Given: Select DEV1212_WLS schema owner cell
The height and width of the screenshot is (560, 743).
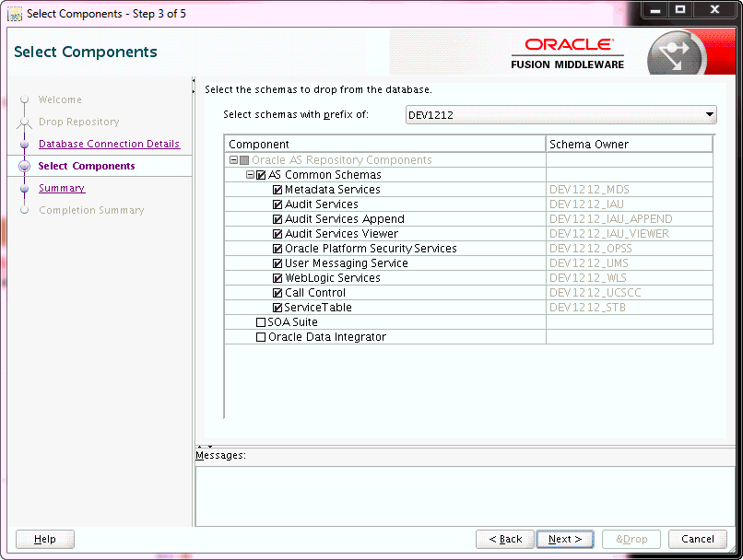Looking at the screenshot, I should pyautogui.click(x=630, y=278).
